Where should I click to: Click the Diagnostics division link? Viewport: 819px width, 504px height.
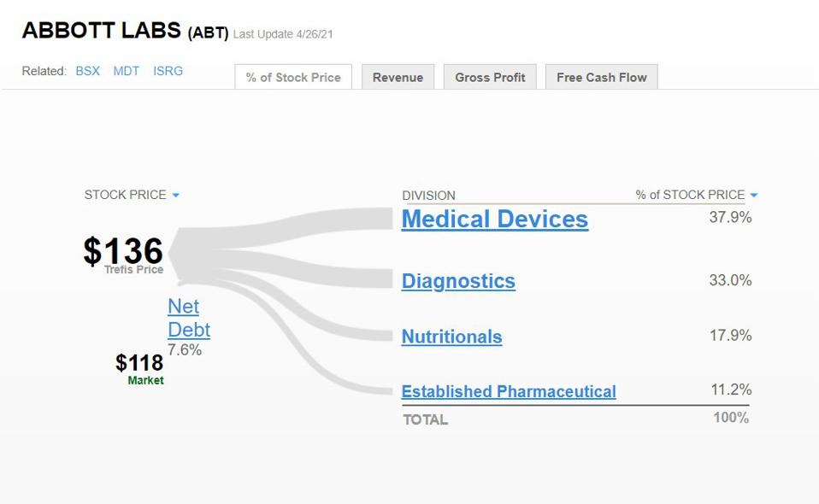point(458,281)
